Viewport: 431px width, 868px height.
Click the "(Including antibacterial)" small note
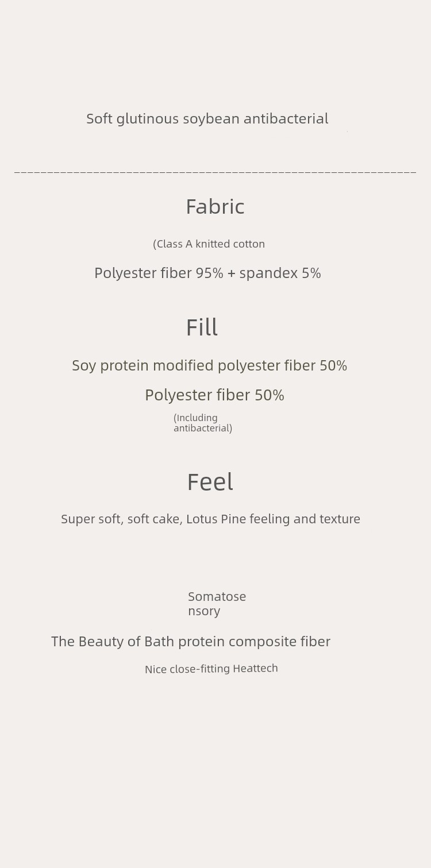pos(202,423)
